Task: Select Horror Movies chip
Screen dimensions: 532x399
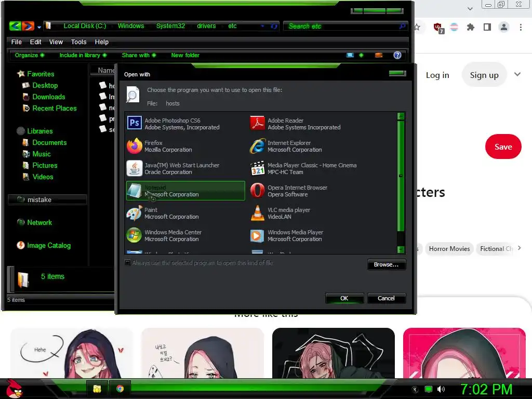Action: pyautogui.click(x=449, y=249)
